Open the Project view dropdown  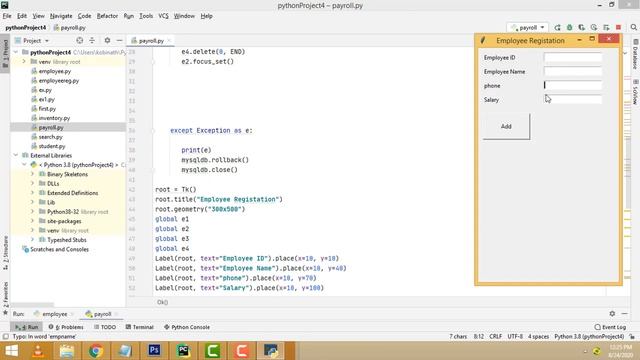[x=32, y=40]
